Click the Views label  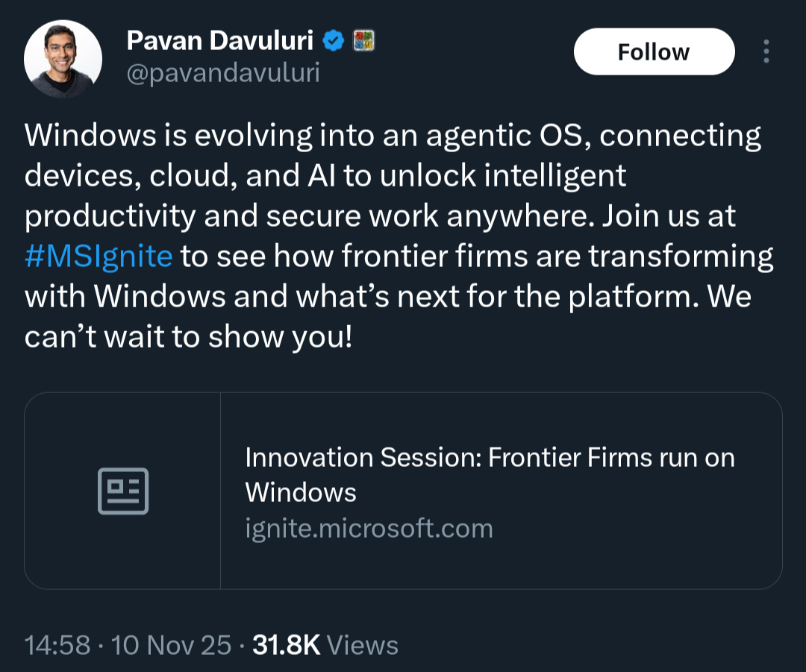click(x=363, y=645)
